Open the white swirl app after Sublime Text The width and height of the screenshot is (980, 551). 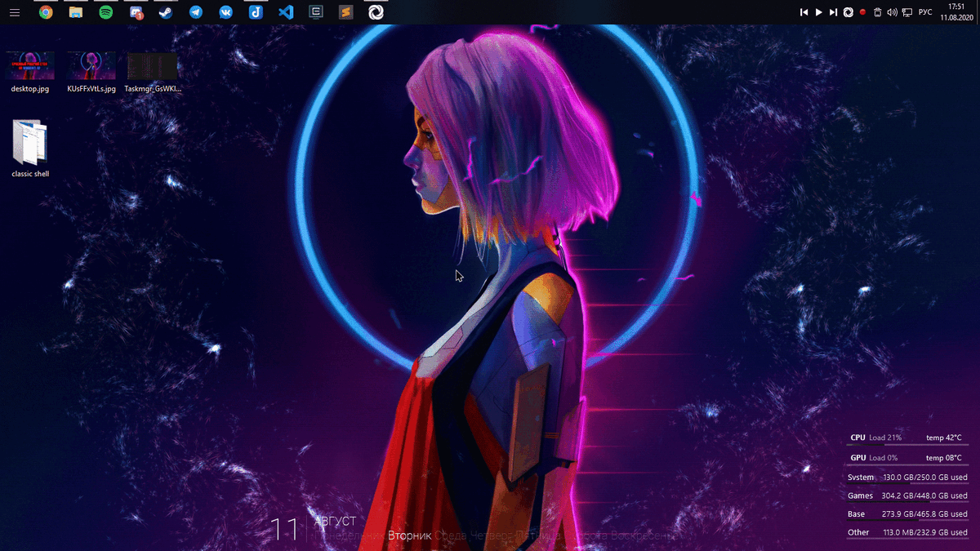click(x=376, y=12)
